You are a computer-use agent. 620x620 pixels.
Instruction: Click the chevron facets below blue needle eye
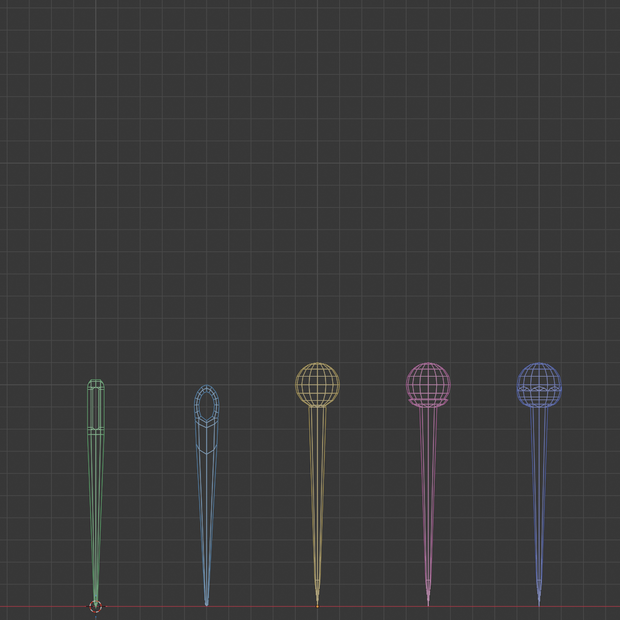pyautogui.click(x=206, y=437)
